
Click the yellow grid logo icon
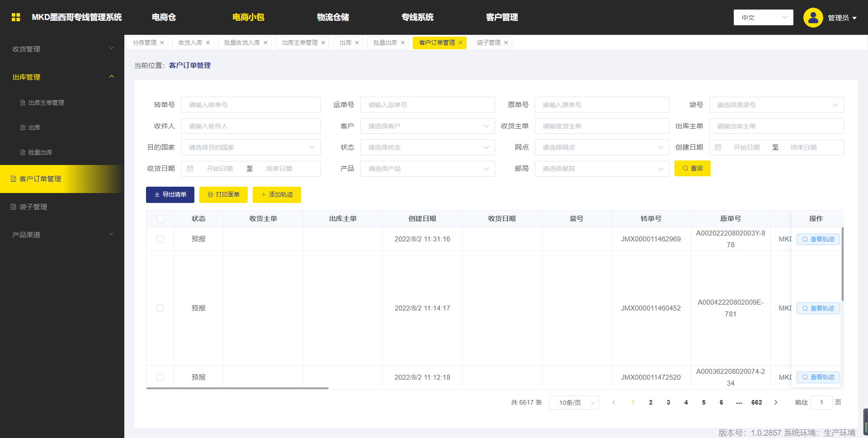16,17
